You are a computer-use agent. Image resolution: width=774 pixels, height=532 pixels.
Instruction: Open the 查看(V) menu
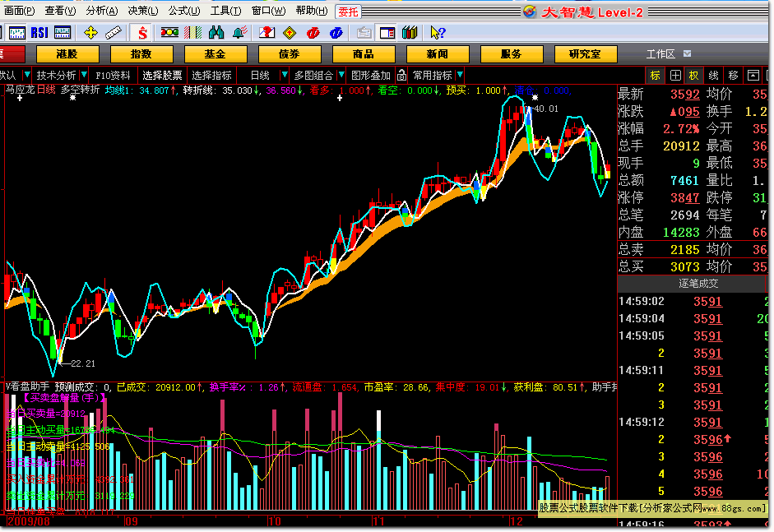tap(60, 11)
